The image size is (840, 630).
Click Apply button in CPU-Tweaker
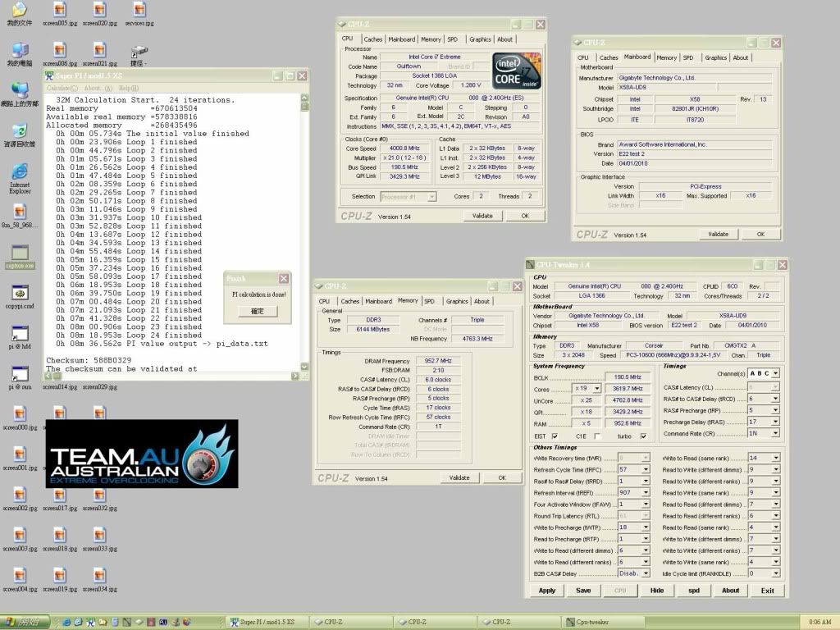click(x=547, y=591)
